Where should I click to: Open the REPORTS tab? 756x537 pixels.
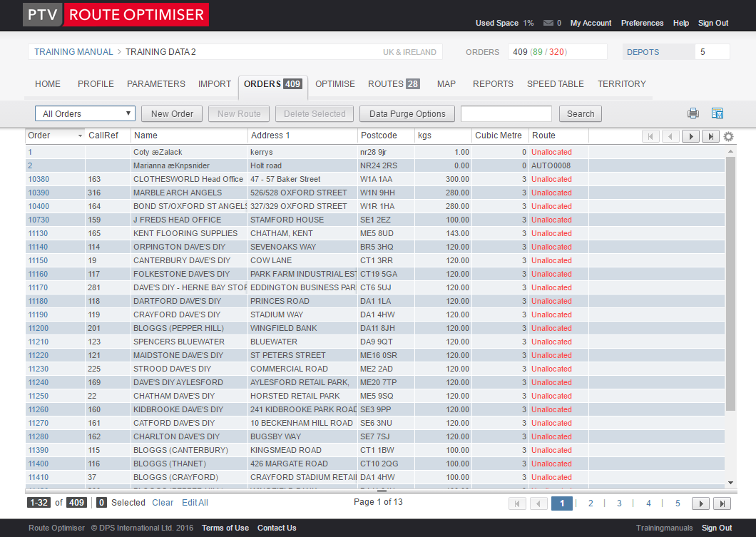pos(494,84)
